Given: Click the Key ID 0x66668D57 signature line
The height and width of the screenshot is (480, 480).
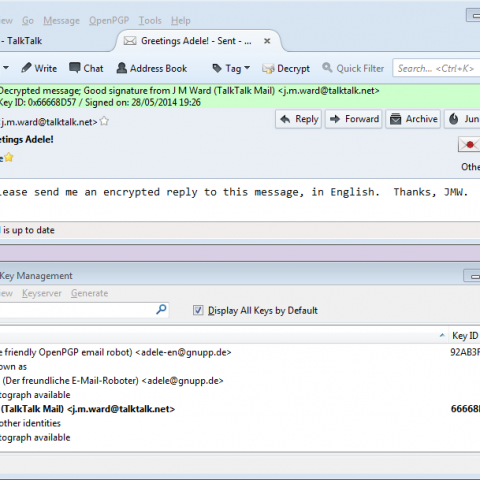Looking at the screenshot, I should 100,102.
